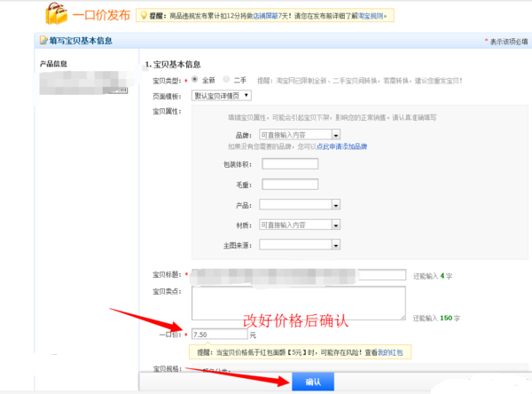Screen dimensions: 532x394
Task: Click the 还能输入 4 字 counter text
Action: [433, 276]
